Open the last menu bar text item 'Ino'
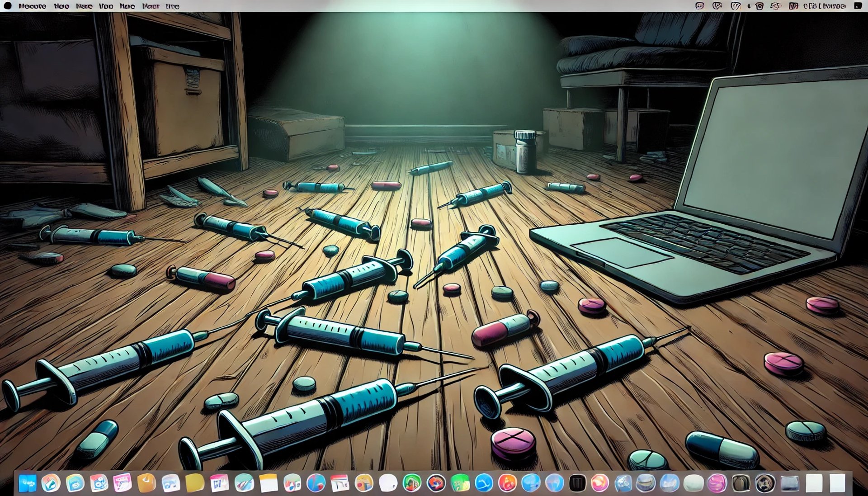 tap(172, 6)
